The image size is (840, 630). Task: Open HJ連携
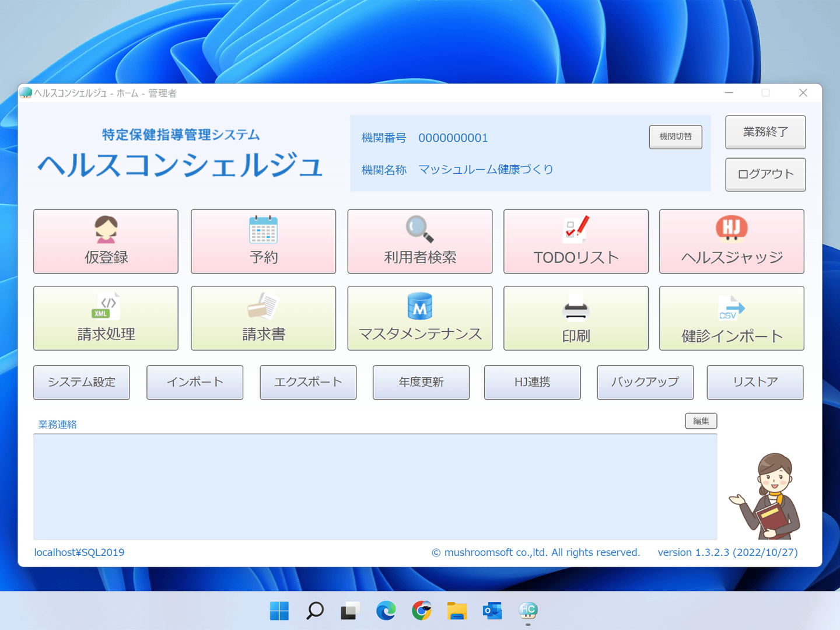[x=533, y=382]
